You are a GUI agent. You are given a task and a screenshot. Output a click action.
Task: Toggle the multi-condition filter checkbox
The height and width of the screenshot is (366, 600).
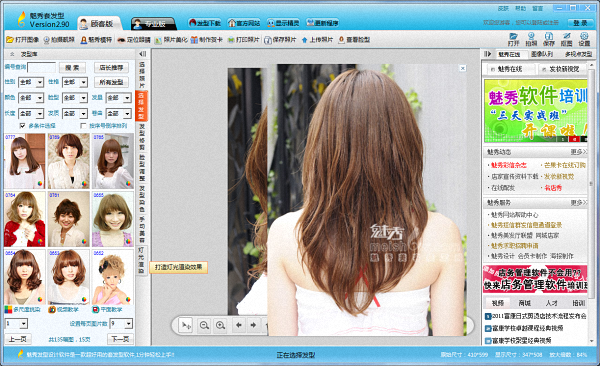pyautogui.click(x=22, y=126)
